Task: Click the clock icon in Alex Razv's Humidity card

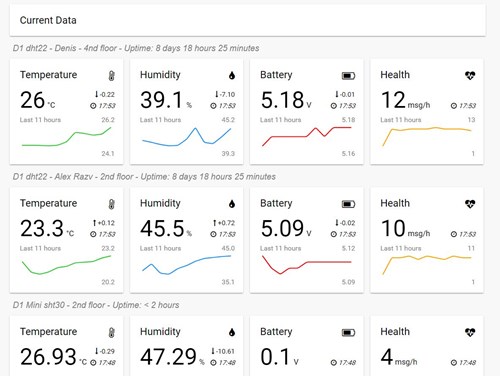Action: pos(213,234)
